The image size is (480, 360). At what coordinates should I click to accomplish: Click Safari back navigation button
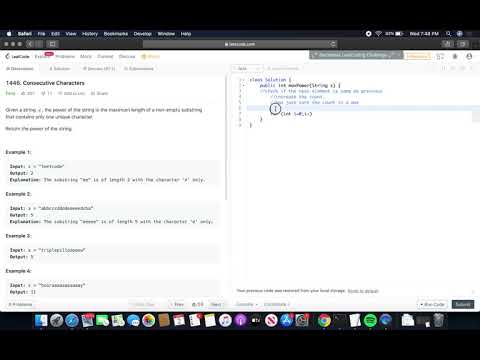pyautogui.click(x=30, y=44)
